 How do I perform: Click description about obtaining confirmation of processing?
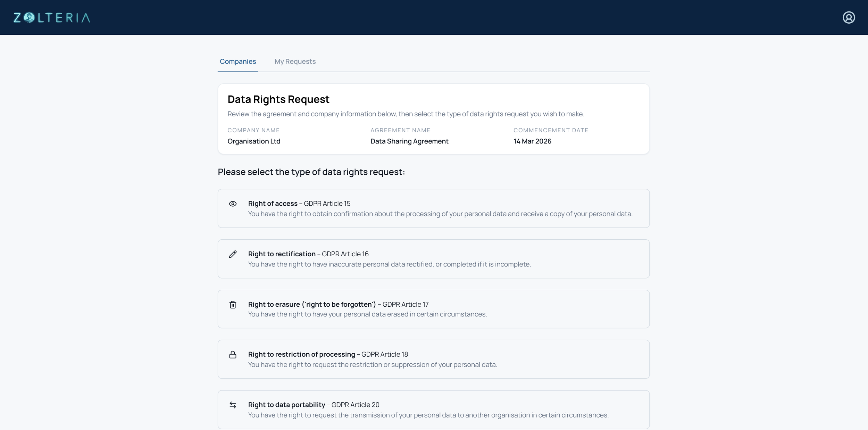[440, 214]
